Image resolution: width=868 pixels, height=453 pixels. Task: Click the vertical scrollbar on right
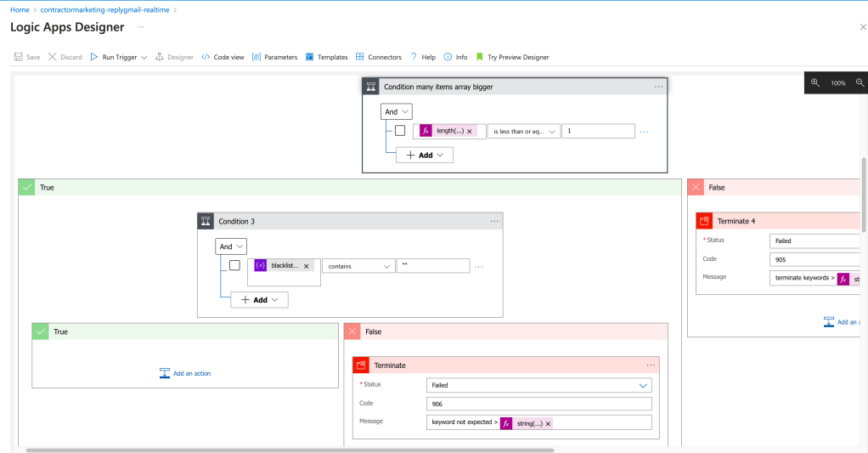click(863, 194)
